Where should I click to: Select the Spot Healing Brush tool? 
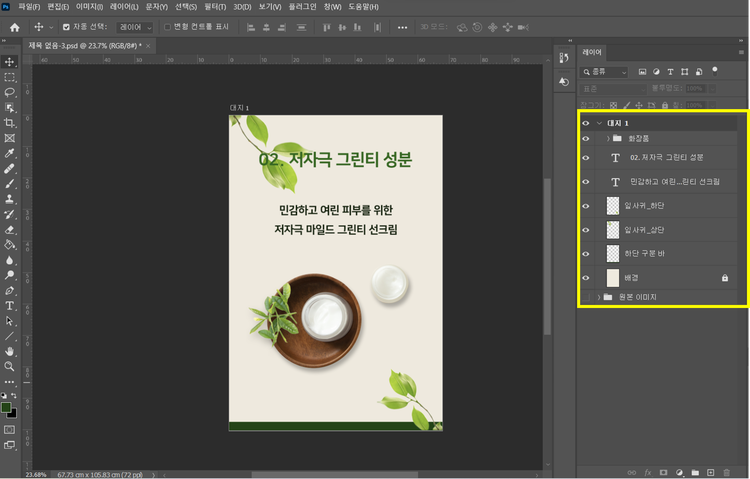point(9,168)
